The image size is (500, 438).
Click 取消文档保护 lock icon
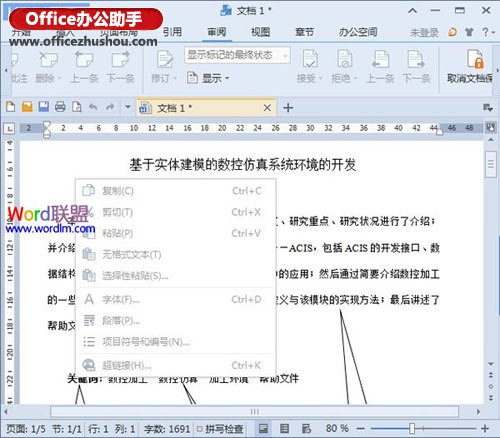tap(475, 59)
